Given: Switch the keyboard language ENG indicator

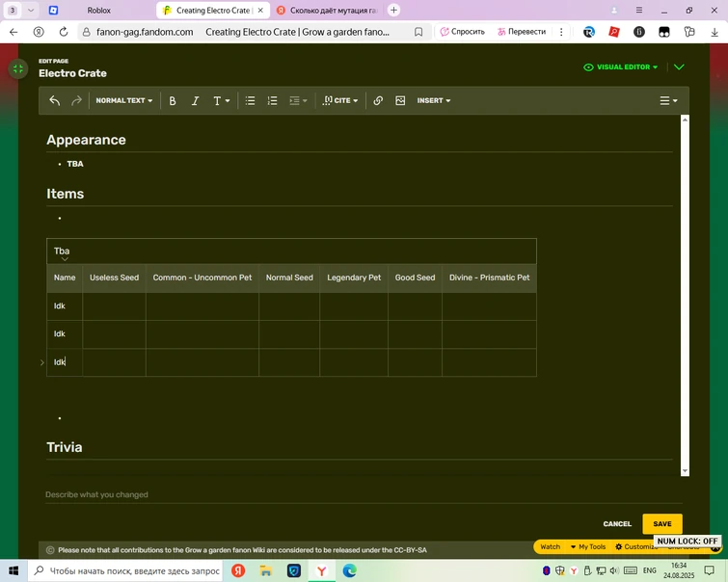Looking at the screenshot, I should click(x=649, y=570).
